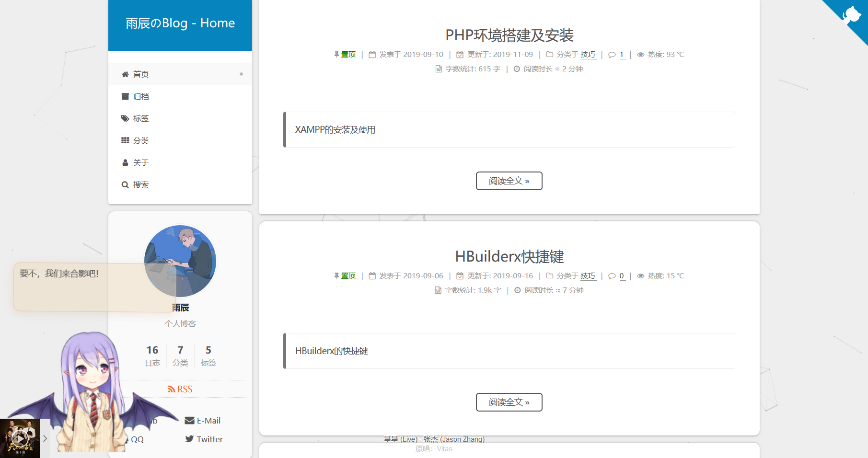Open the PHP环境搭建及安装 post title
This screenshot has width=868, height=458.
509,35
